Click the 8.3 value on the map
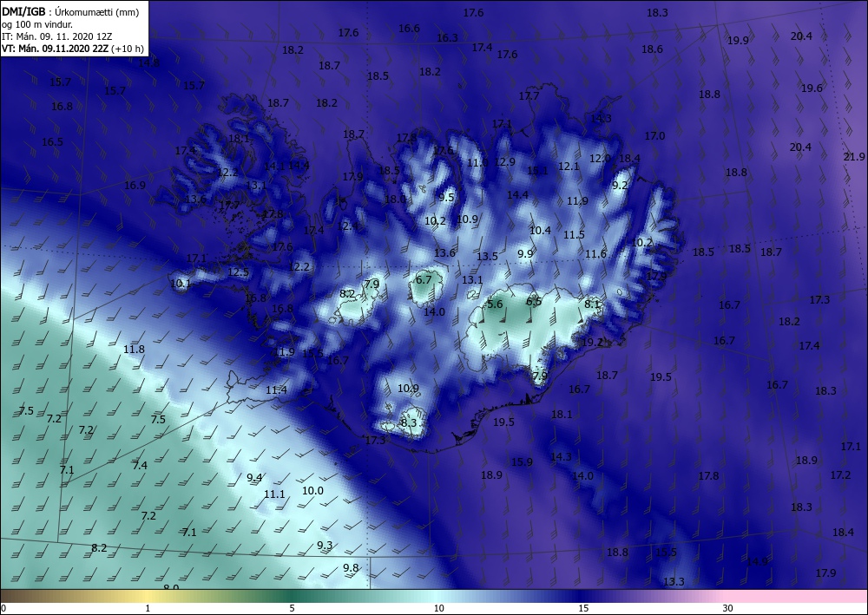This screenshot has width=868, height=615. [409, 423]
